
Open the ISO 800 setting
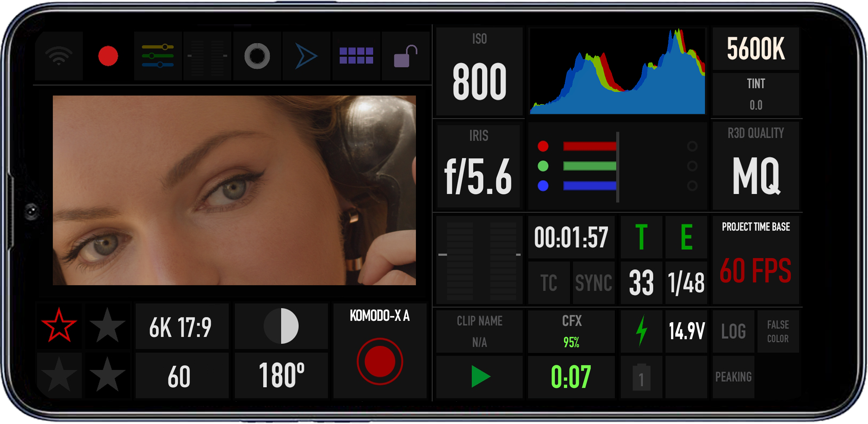479,72
